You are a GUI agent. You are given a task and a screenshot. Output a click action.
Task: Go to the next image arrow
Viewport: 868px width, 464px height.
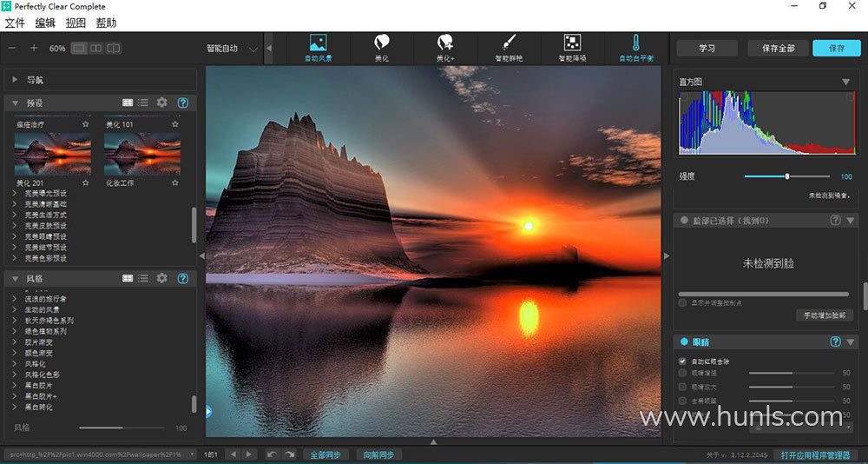[x=250, y=454]
